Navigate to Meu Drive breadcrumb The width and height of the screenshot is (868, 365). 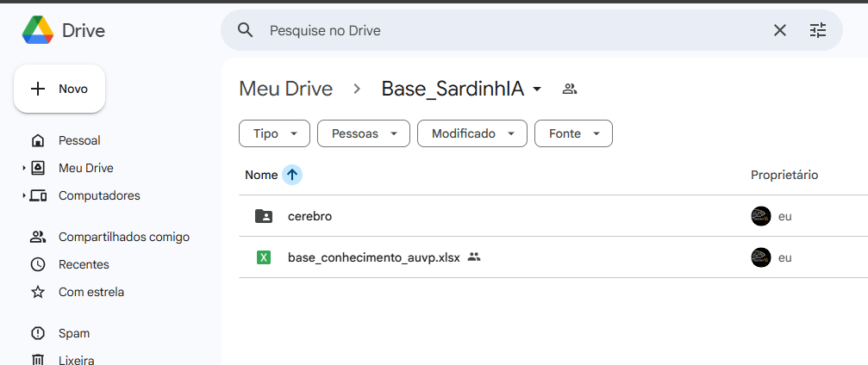click(x=285, y=89)
